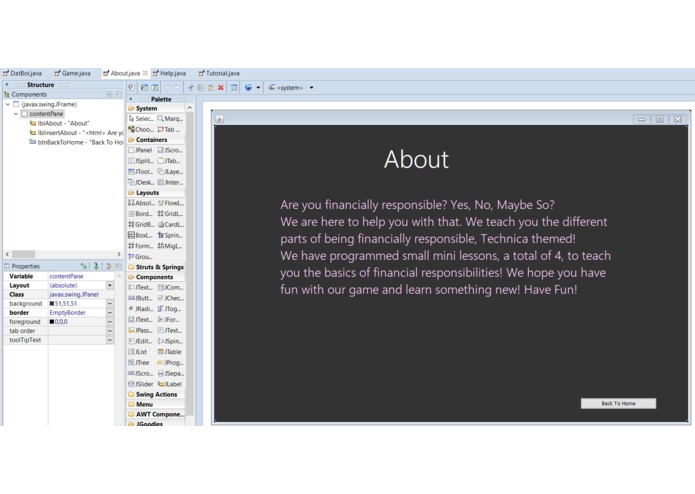The width and height of the screenshot is (695, 494).
Task: Choose the JSplitPane container item
Action: [x=141, y=161]
